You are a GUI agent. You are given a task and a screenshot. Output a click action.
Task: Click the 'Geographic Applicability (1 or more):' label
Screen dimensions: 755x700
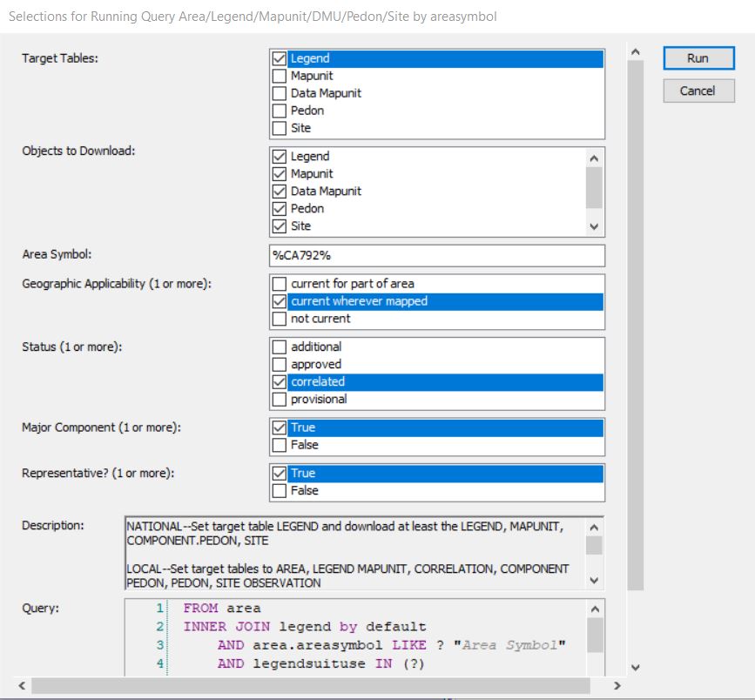(x=117, y=284)
